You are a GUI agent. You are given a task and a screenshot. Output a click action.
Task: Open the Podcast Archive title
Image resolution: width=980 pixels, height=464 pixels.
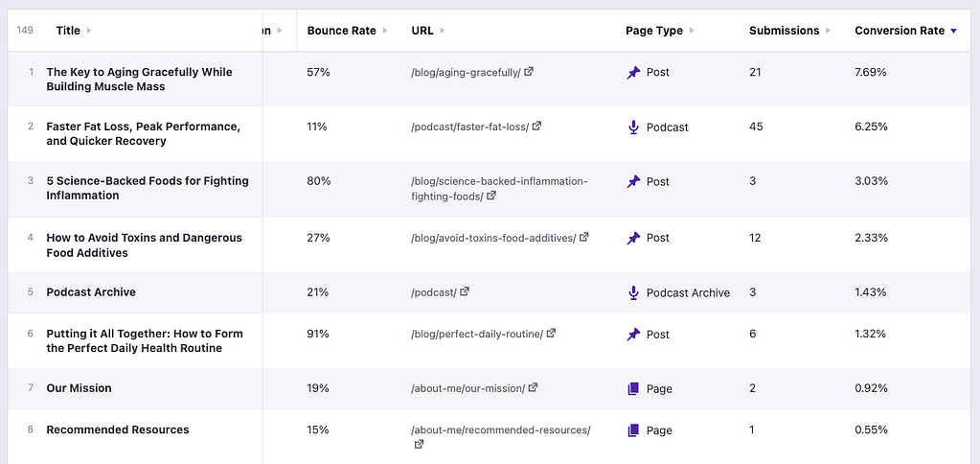click(x=91, y=292)
